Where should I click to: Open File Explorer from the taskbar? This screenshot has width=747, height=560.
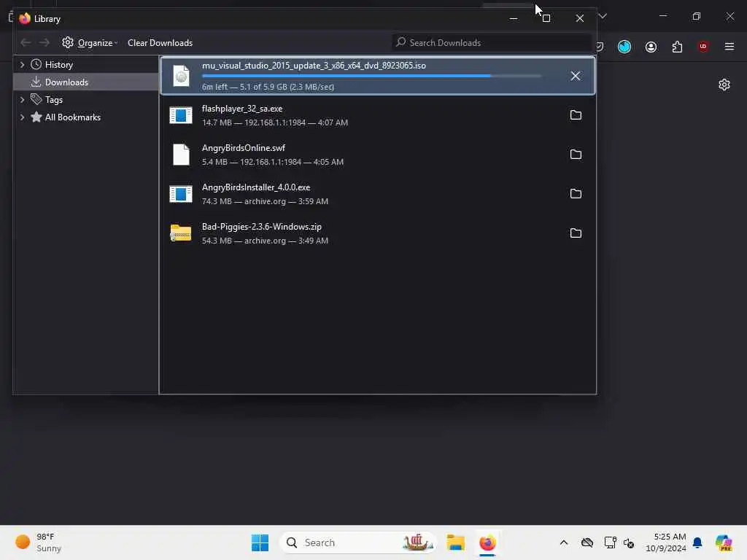tap(455, 542)
